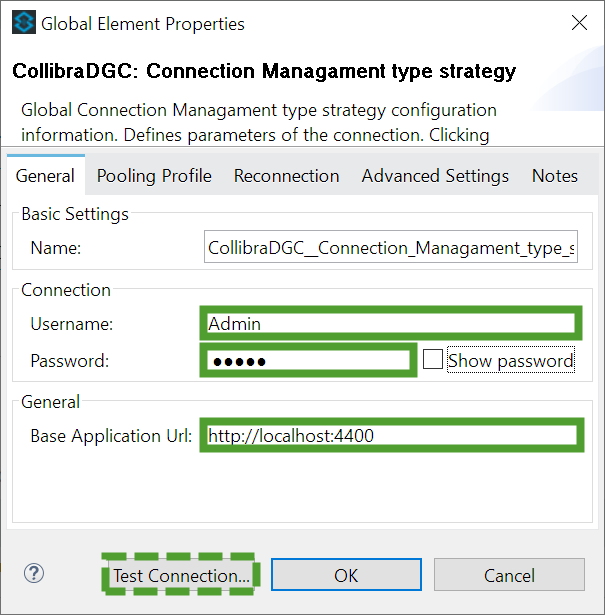Open the General tab
Viewport: 605px width, 615px height.
tap(45, 175)
